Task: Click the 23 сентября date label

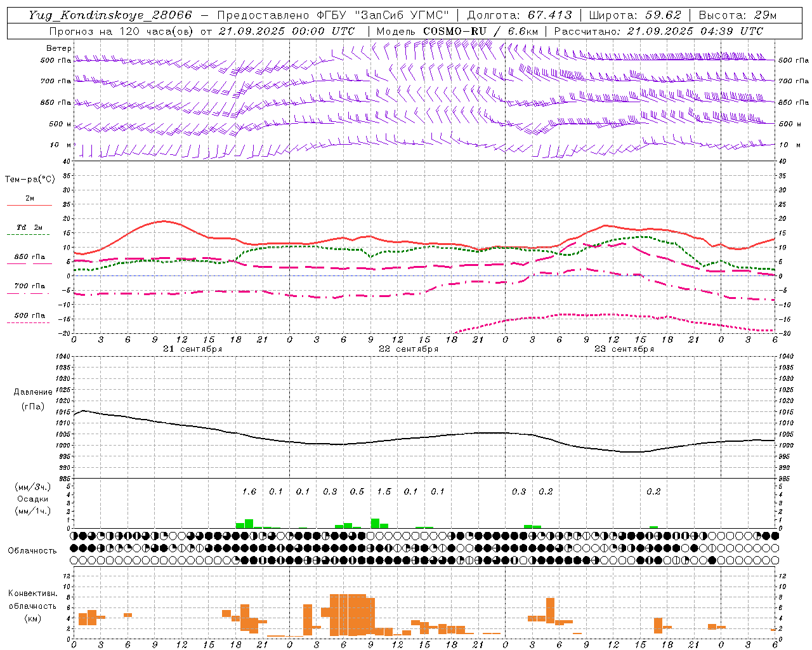Action: point(624,349)
